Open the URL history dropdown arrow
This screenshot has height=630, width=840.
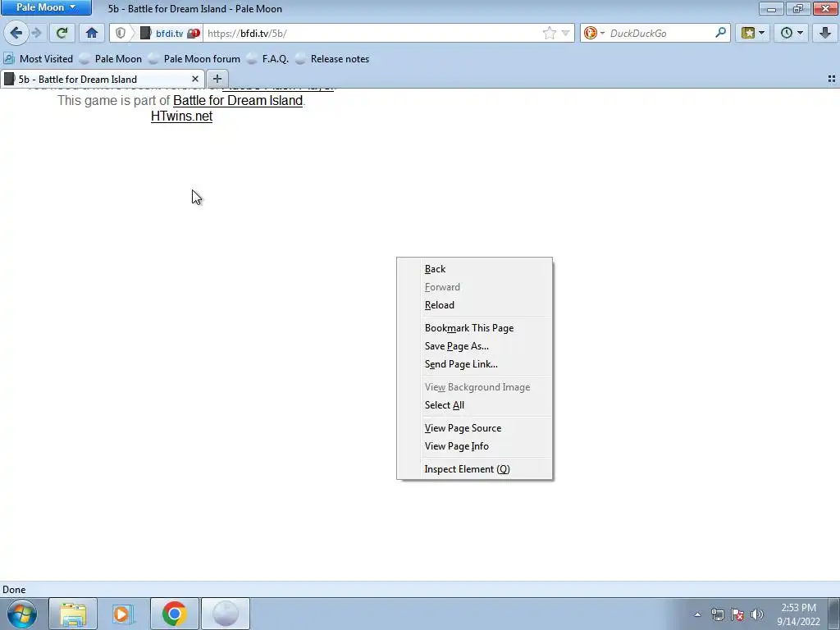click(x=565, y=33)
